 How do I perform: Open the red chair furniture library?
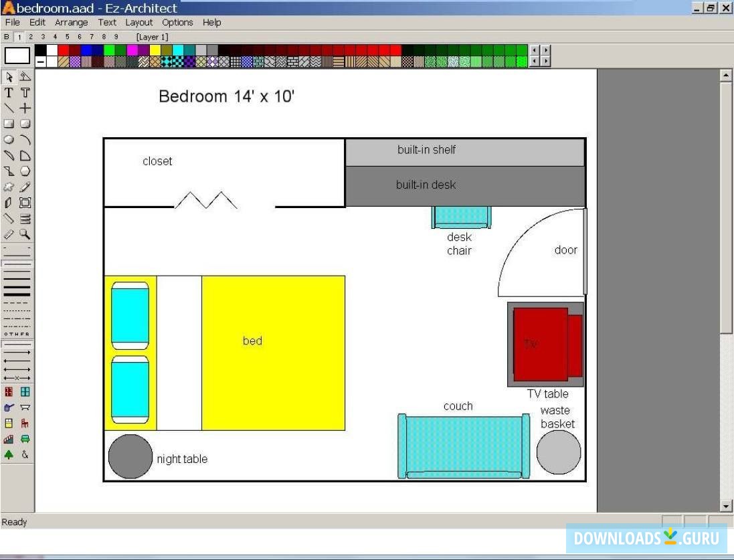click(25, 424)
